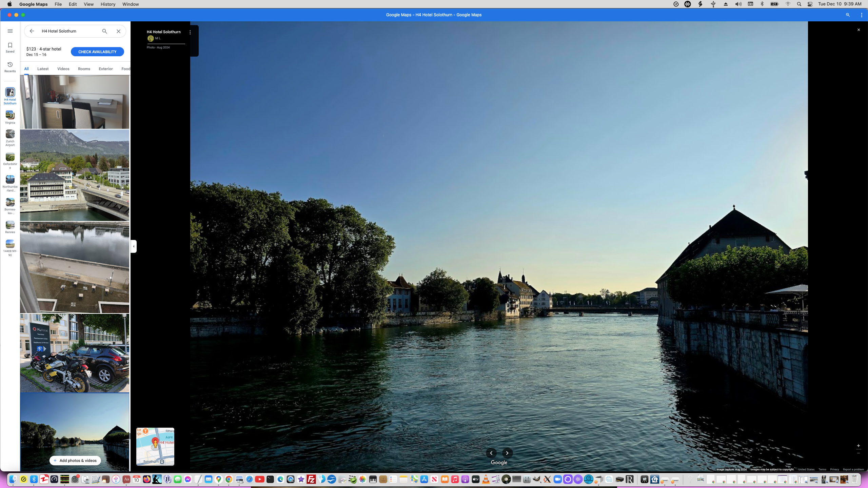This screenshot has width=868, height=488.
Task: Switch to the Exterior photo tab
Action: click(x=105, y=69)
